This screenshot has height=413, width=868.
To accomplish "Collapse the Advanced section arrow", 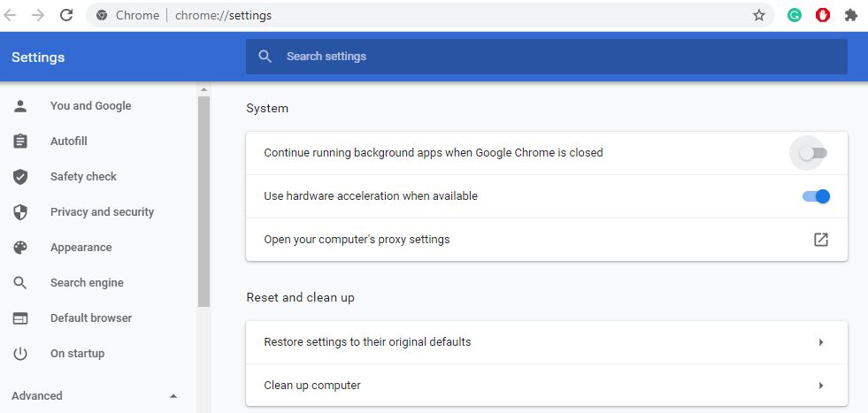I will click(173, 396).
